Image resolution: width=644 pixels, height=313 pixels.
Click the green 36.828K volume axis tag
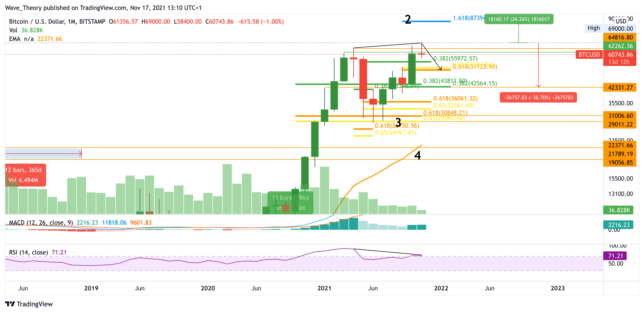coord(619,210)
